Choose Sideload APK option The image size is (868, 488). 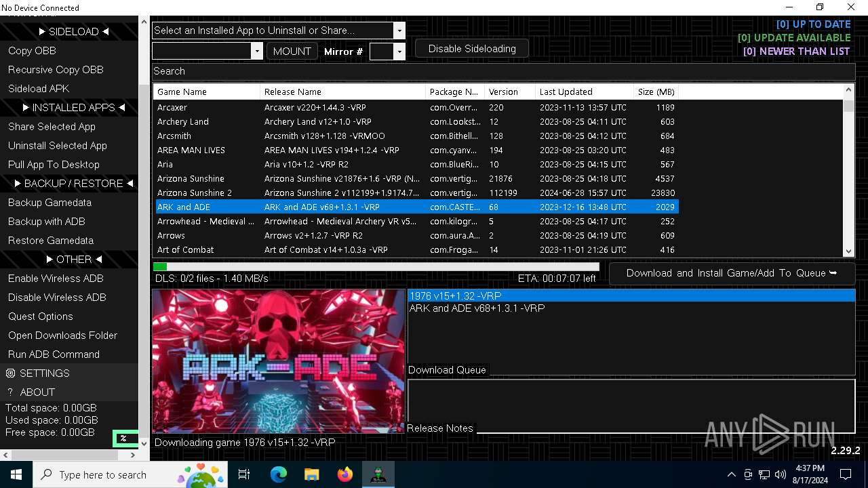[x=39, y=89]
